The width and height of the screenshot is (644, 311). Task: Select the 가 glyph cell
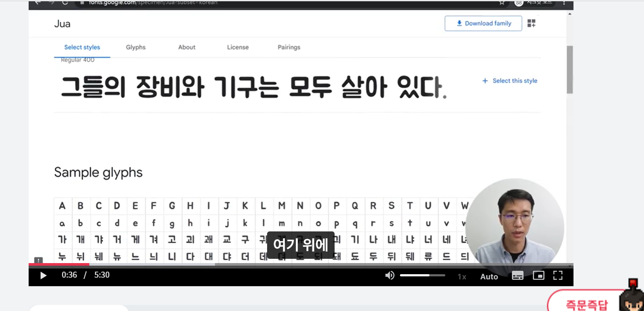pyautogui.click(x=63, y=240)
